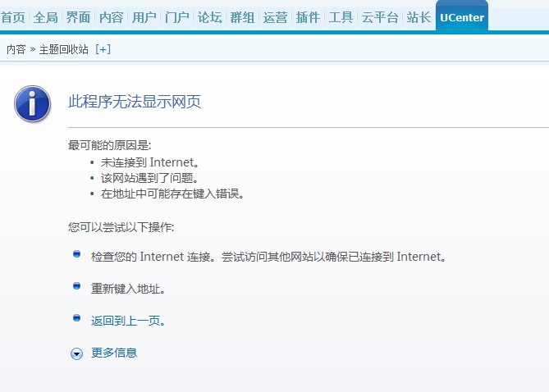Click the 检查您的 Internet 连接 suggestion

(269, 257)
